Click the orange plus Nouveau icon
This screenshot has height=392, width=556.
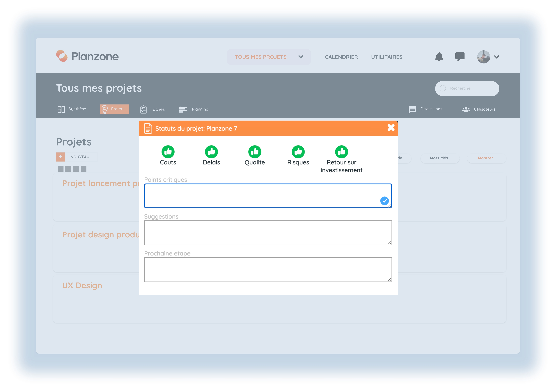point(60,157)
